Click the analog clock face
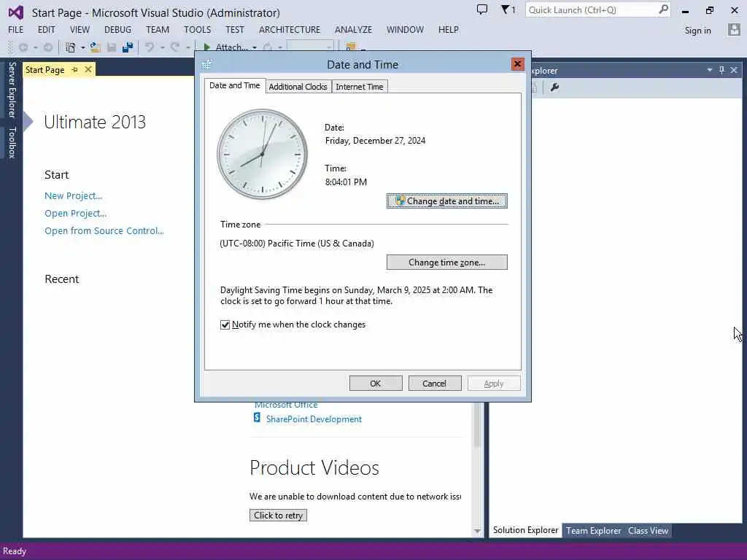Screen dimensions: 747x560 262,155
